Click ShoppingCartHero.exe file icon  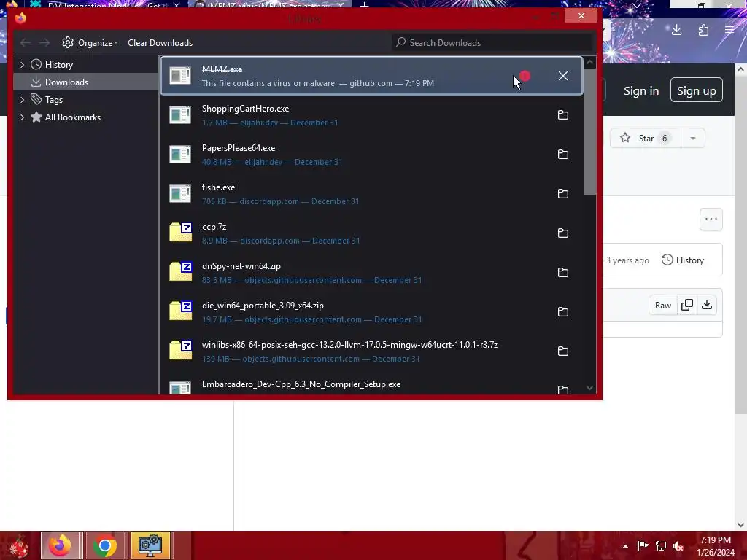pos(180,114)
